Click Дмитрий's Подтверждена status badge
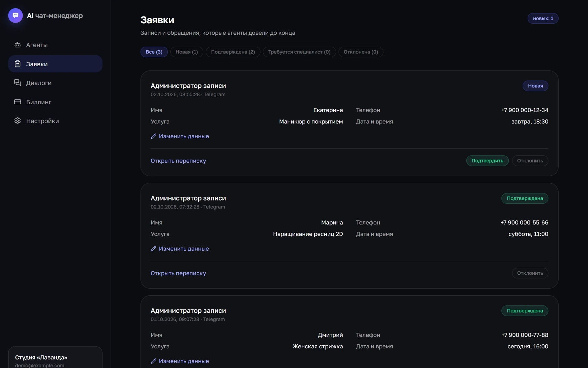Screen dimensions: 588x368 tap(525, 311)
